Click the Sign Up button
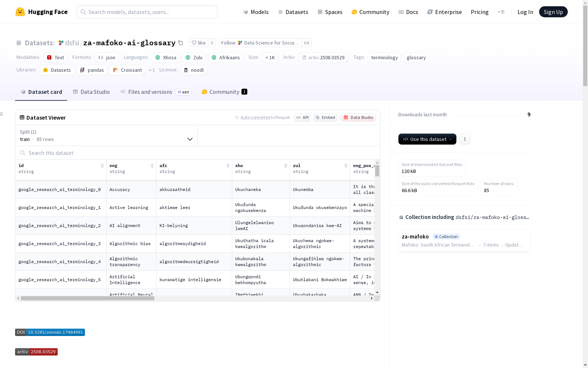Image resolution: width=588 pixels, height=368 pixels. click(553, 12)
